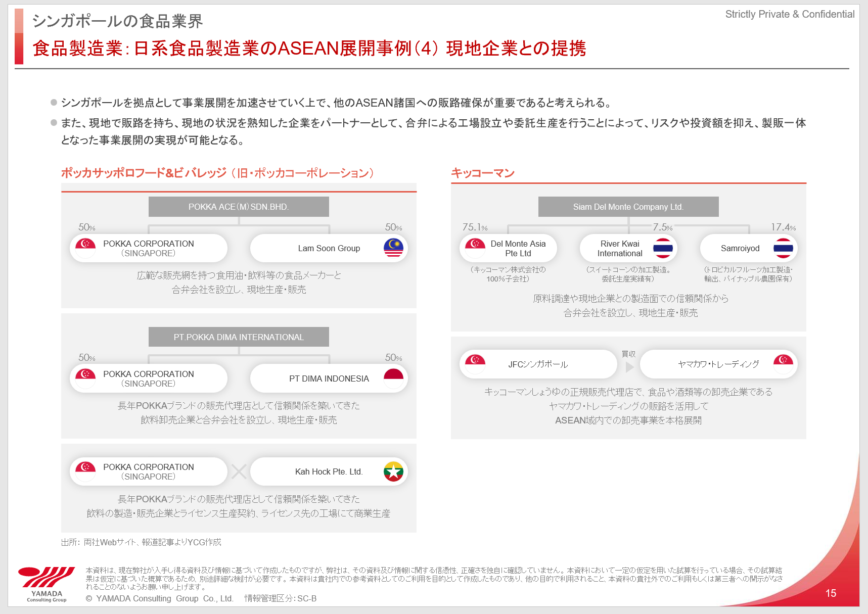The width and height of the screenshot is (868, 614).
Task: Expand the Siam Del Monte Company Ltd. header box
Action: tap(628, 206)
